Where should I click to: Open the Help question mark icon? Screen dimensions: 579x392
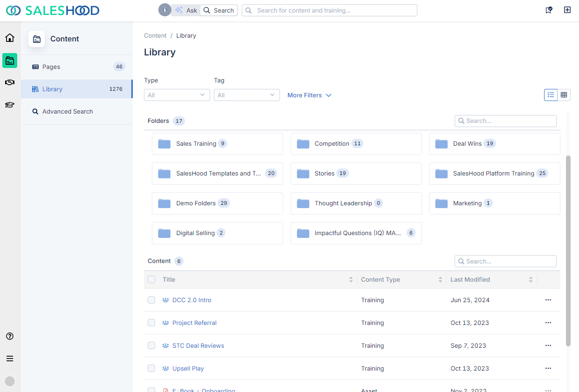coord(10,336)
